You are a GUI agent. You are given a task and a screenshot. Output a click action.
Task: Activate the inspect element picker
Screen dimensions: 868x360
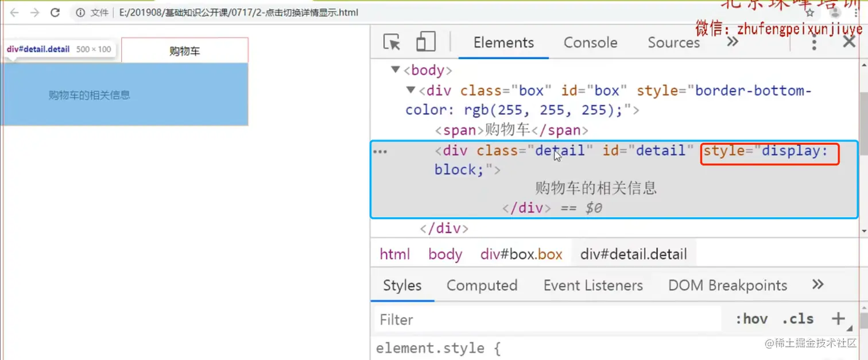coord(392,42)
